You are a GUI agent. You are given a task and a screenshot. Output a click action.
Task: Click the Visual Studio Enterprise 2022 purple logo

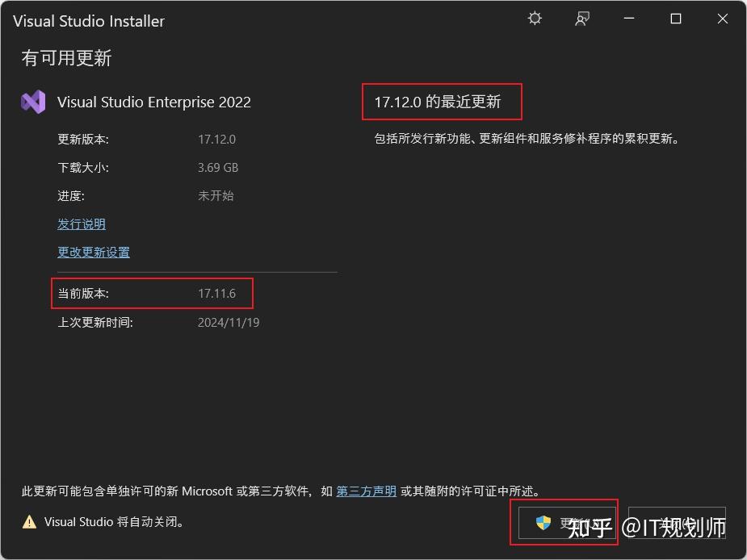click(x=33, y=102)
